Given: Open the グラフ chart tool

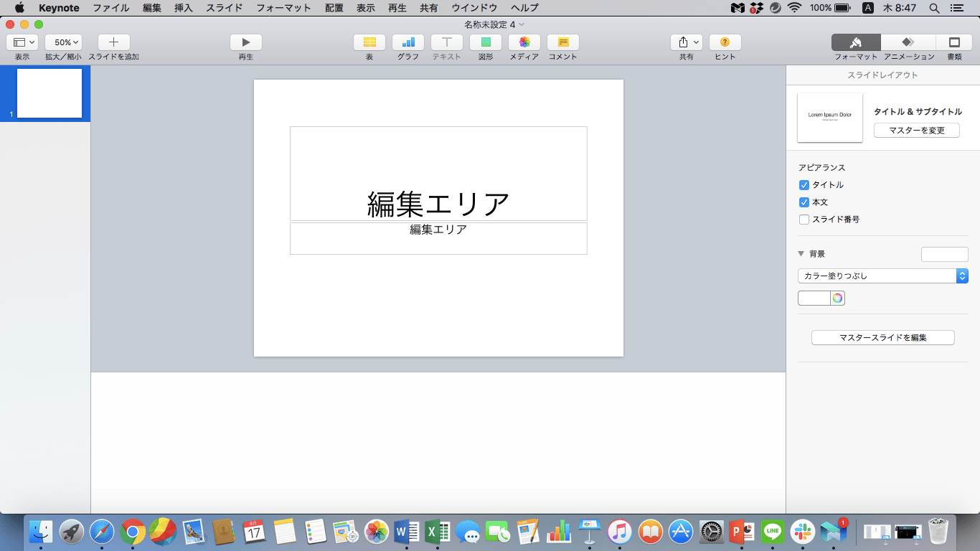Looking at the screenshot, I should click(x=408, y=42).
